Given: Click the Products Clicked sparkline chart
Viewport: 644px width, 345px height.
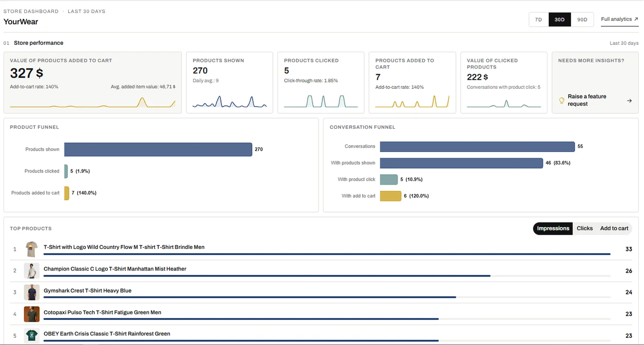Looking at the screenshot, I should 321,101.
